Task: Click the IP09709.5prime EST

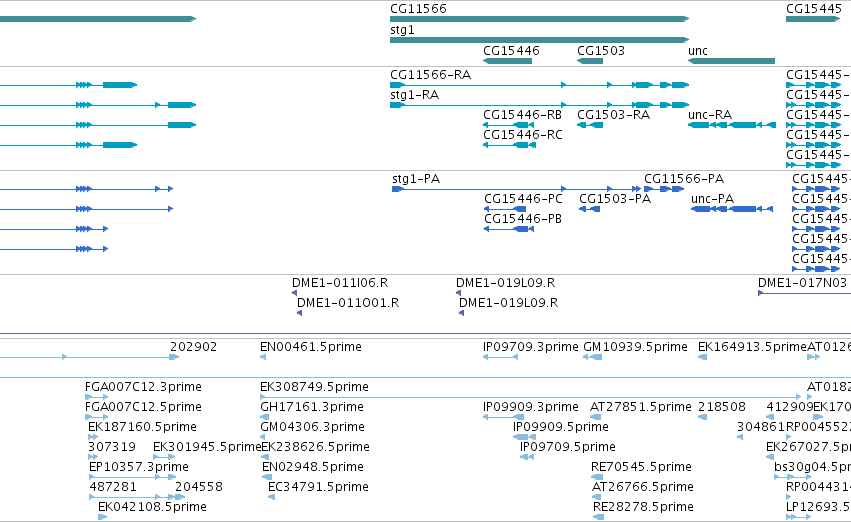Action: click(527, 457)
